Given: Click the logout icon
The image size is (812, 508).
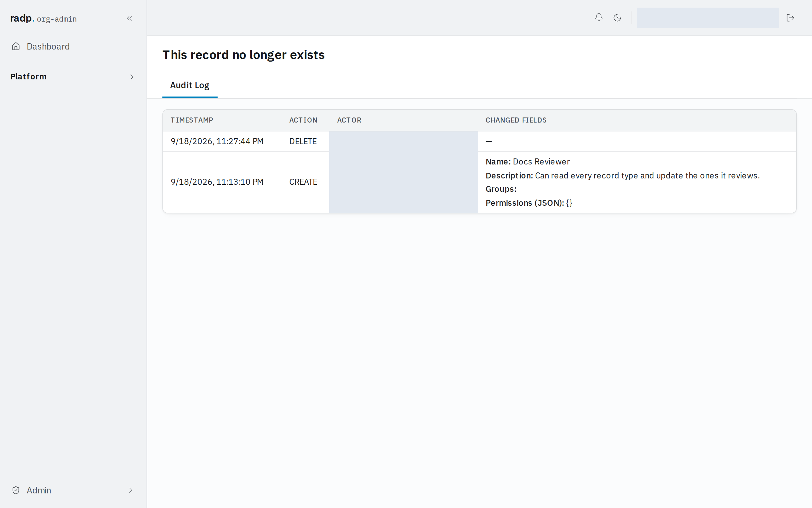Looking at the screenshot, I should (790, 18).
